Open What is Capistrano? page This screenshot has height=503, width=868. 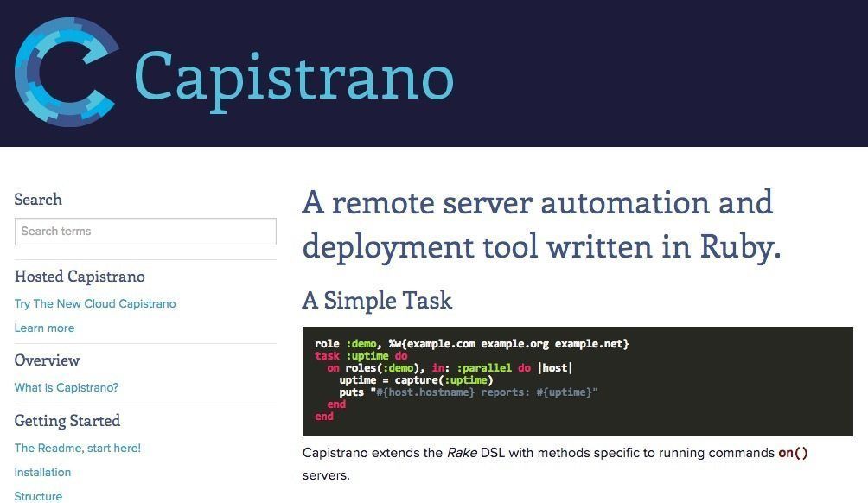[x=67, y=388]
